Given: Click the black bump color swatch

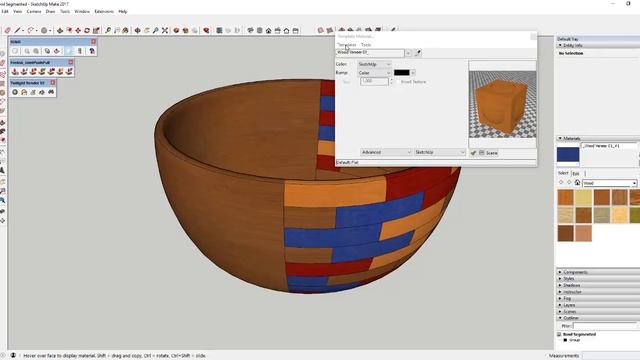Looking at the screenshot, I should (x=402, y=73).
